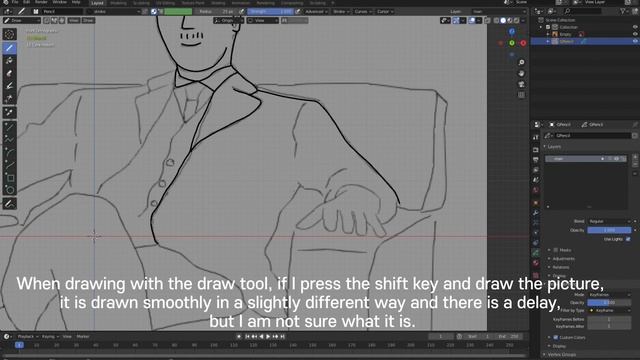Jump to the timeline end frame
This screenshot has height=360, width=640.
(282, 337)
